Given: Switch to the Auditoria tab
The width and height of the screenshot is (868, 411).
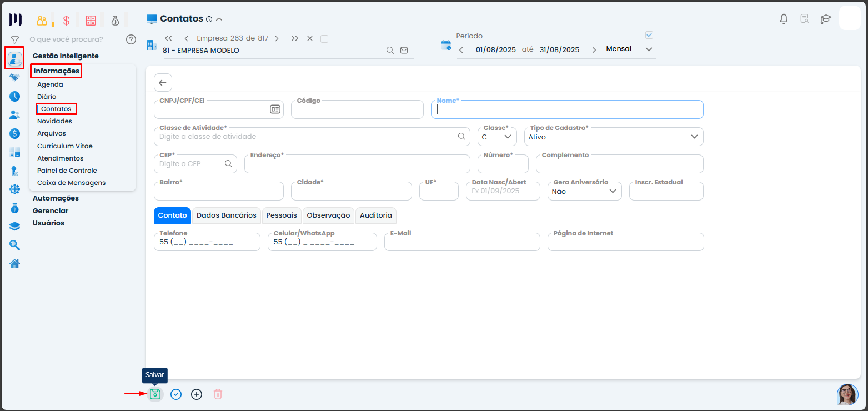Looking at the screenshot, I should tap(376, 215).
